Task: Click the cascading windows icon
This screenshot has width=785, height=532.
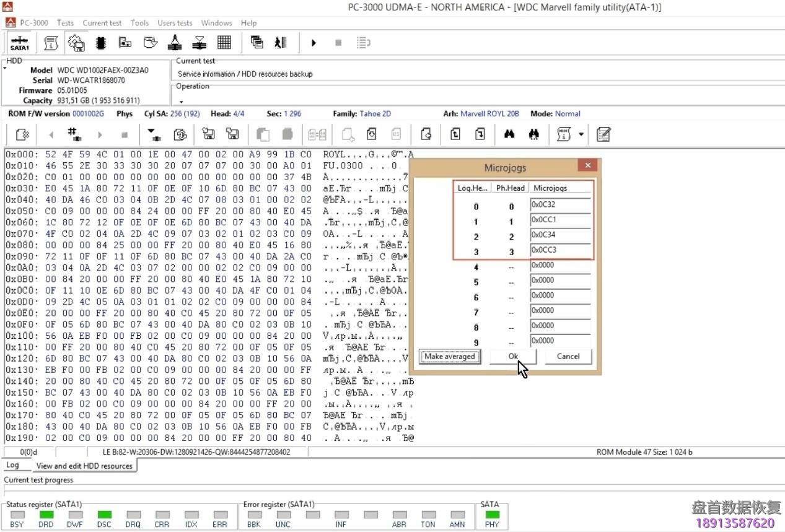Action: (x=257, y=43)
